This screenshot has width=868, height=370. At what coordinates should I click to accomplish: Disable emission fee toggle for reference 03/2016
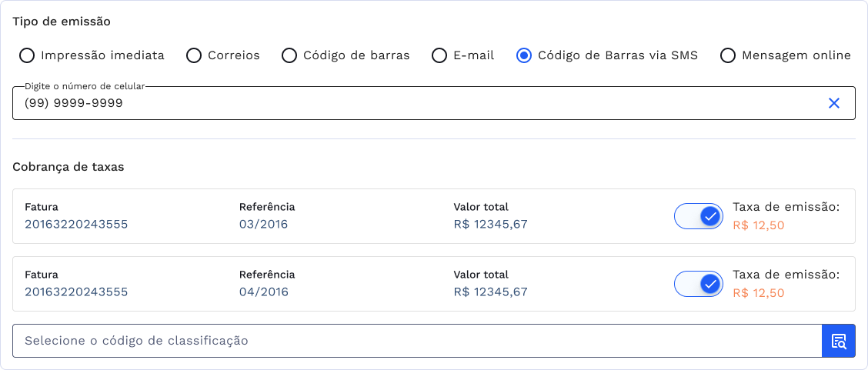699,216
